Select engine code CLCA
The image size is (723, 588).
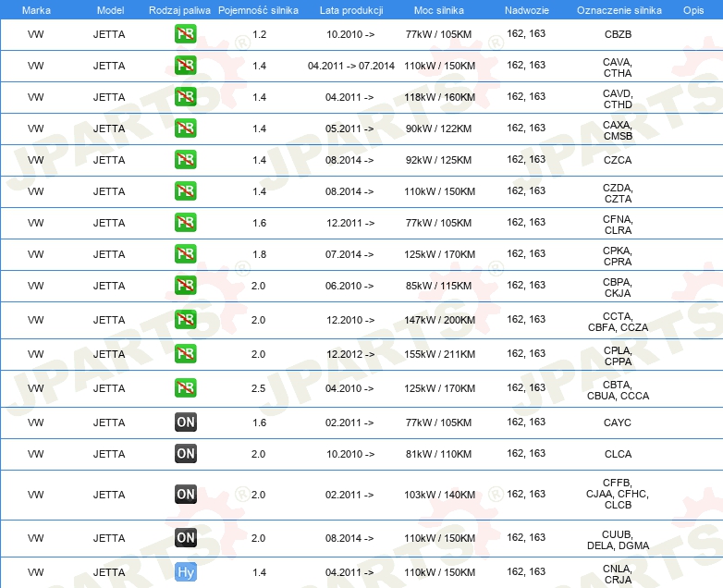click(618, 454)
